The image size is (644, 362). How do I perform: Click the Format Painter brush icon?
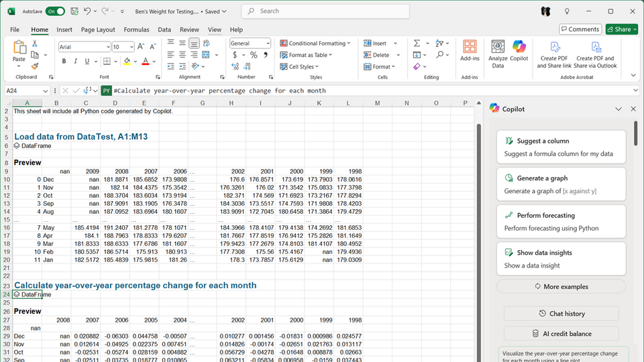34,66
